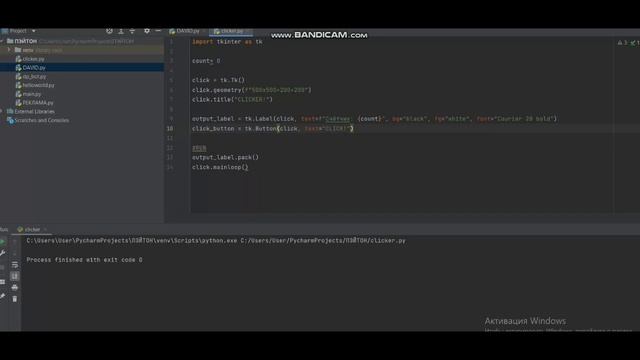Open Project panel gear settings
640x360 pixels.
[x=147, y=31]
